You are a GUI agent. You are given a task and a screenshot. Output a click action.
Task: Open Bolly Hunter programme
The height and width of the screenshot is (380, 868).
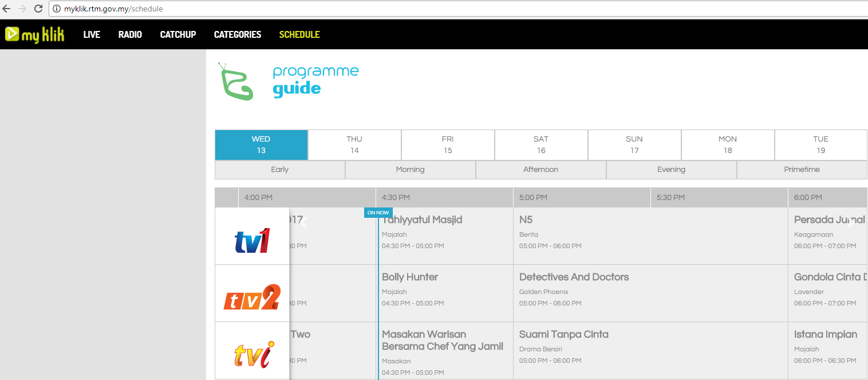coord(445,293)
